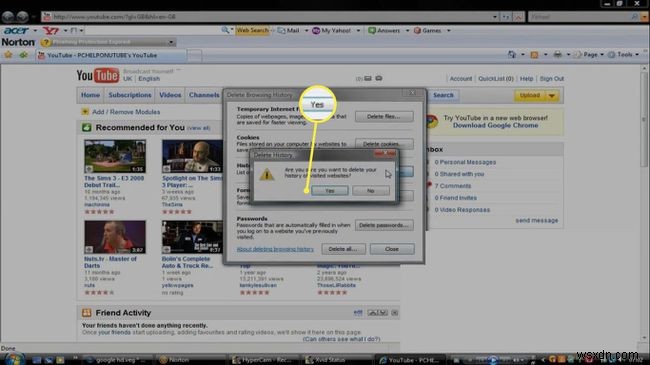Open 0 Shared with you link
The height and width of the screenshot is (365, 650).
459,174
